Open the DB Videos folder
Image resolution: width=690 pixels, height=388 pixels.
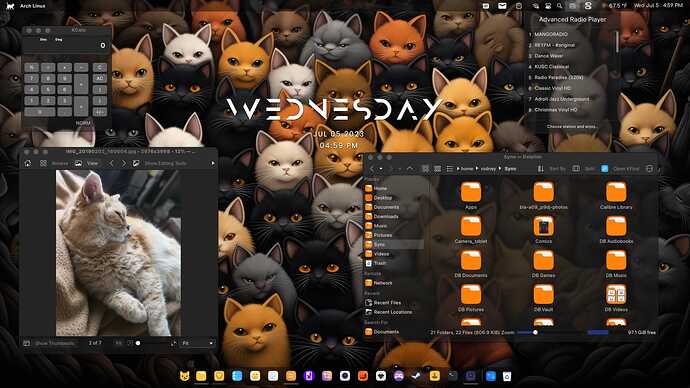pos(616,298)
